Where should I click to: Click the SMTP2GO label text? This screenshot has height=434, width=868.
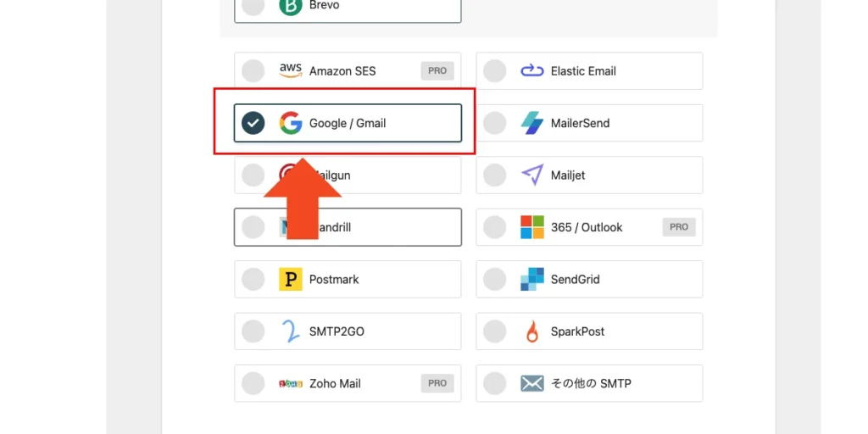337,331
